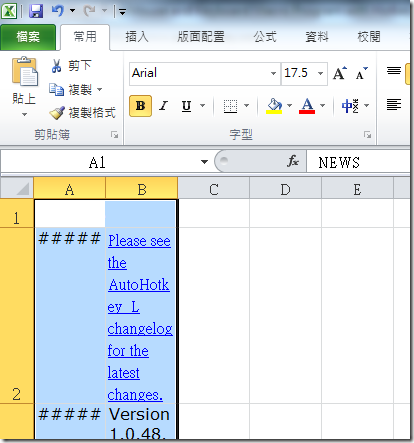The image size is (414, 443).
Task: Select column C header
Action: 214,189
